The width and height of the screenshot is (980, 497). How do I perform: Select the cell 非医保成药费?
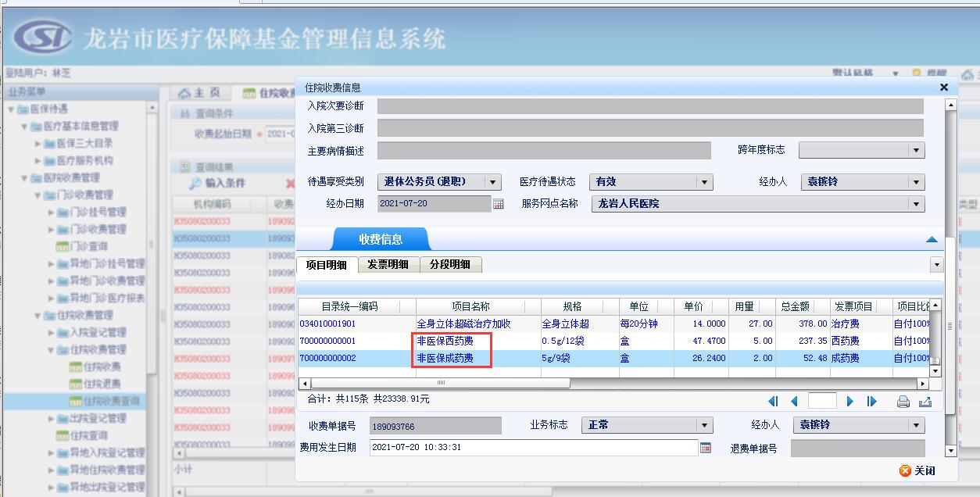tap(478, 358)
